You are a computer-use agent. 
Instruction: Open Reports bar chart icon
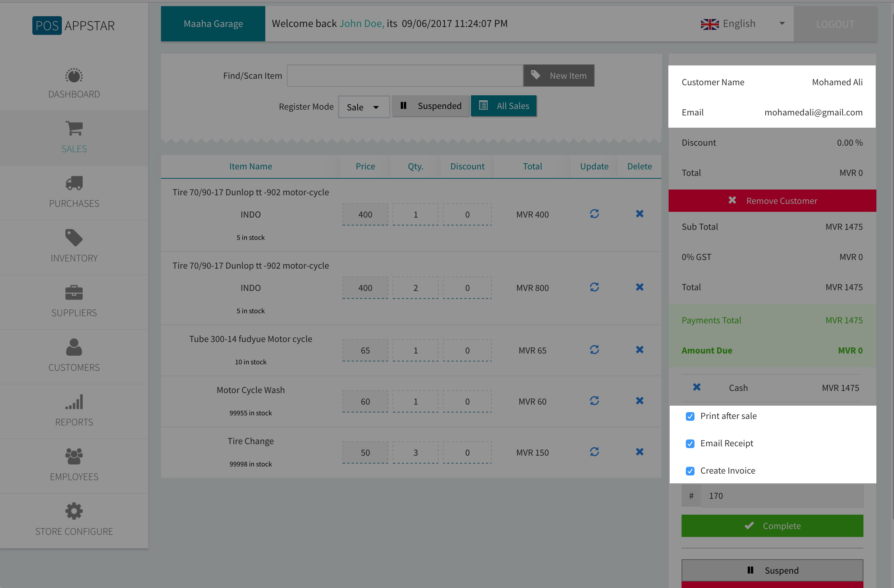pos(74,402)
